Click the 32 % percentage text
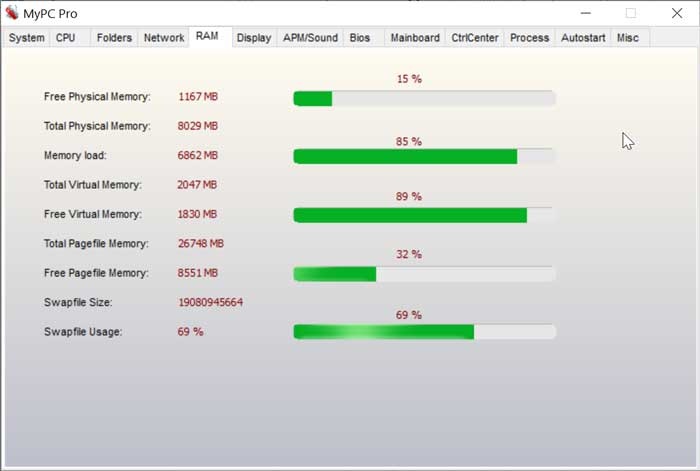The image size is (700, 471). pyautogui.click(x=409, y=254)
